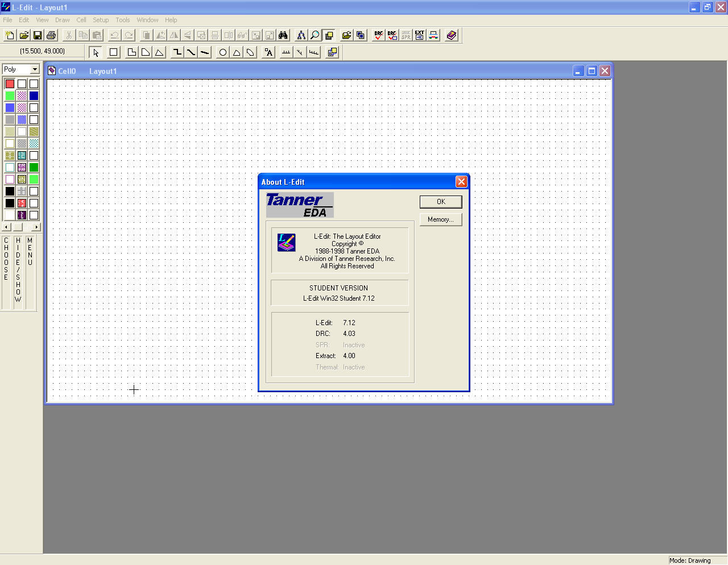Close the About L-Edit dialog

point(461,181)
